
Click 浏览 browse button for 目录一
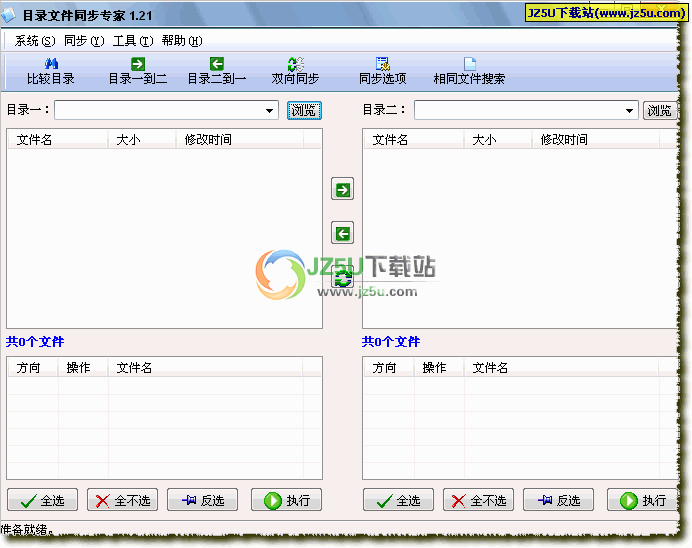[x=304, y=110]
